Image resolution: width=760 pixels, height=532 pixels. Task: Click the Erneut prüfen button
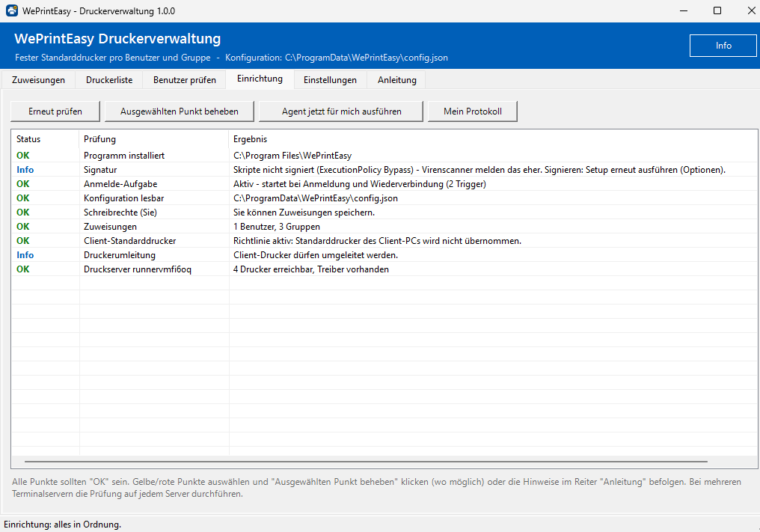click(55, 111)
